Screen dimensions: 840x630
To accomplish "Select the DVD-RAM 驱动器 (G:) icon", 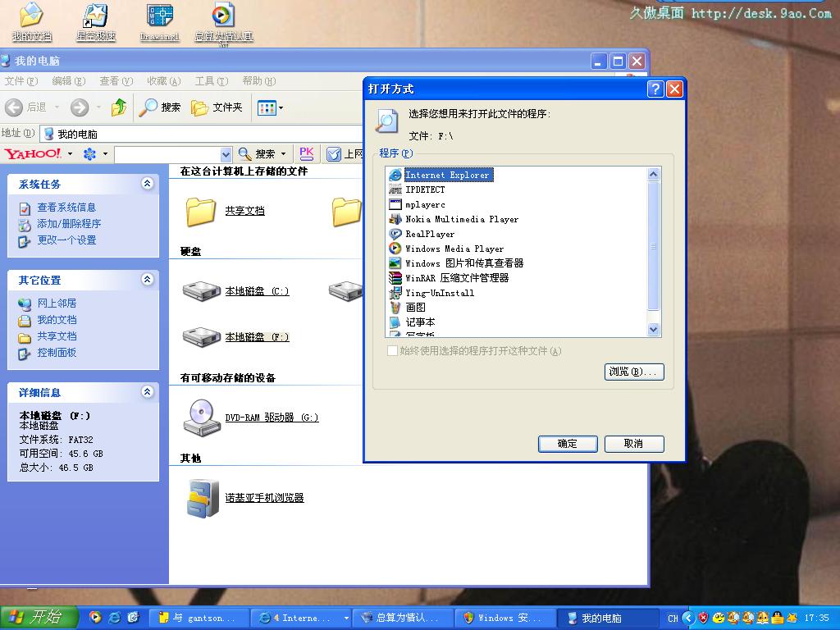I will click(x=202, y=418).
